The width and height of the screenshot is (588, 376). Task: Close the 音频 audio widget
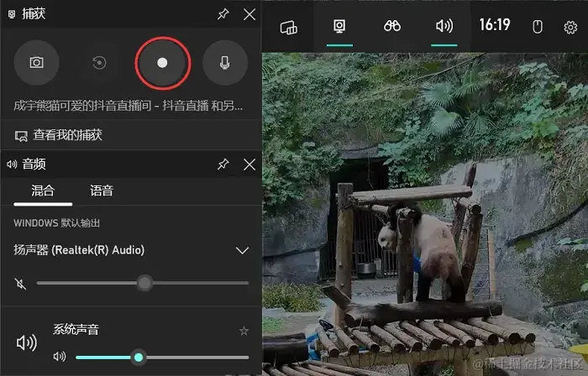[249, 164]
